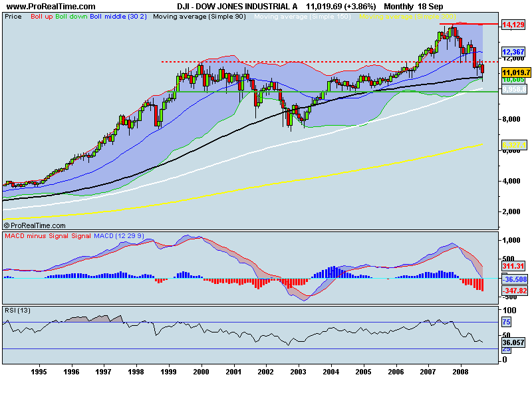This screenshot has width=532, height=399.
Task: Click the Moving average (Simple 300) legend
Action: pyautogui.click(x=408, y=16)
